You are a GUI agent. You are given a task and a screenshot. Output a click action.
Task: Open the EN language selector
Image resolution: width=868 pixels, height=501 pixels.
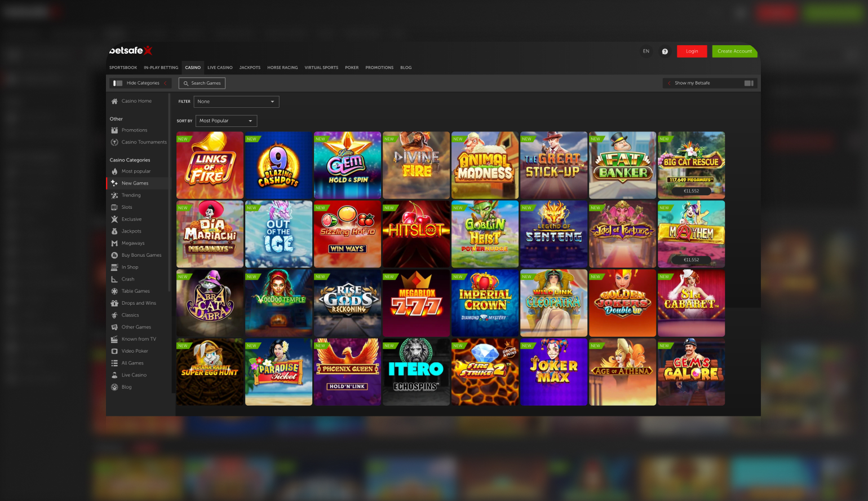tap(646, 51)
